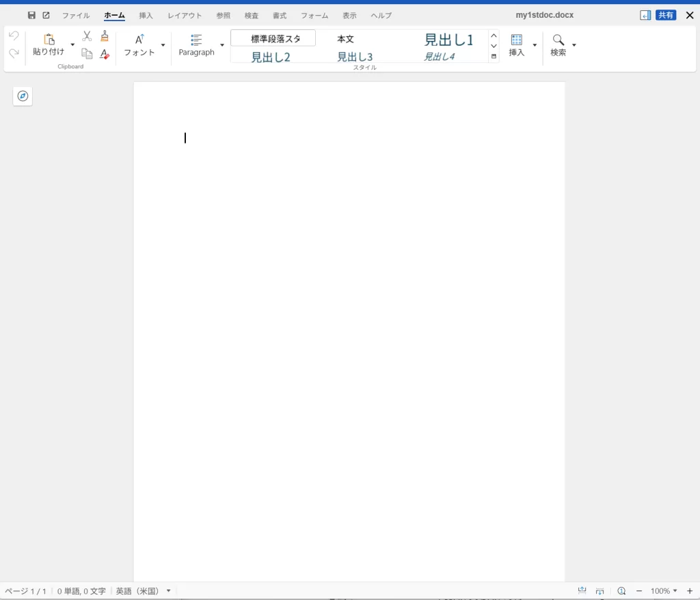Click the plus to increase zoom
Image resolution: width=700 pixels, height=600 pixels.
[x=690, y=590]
